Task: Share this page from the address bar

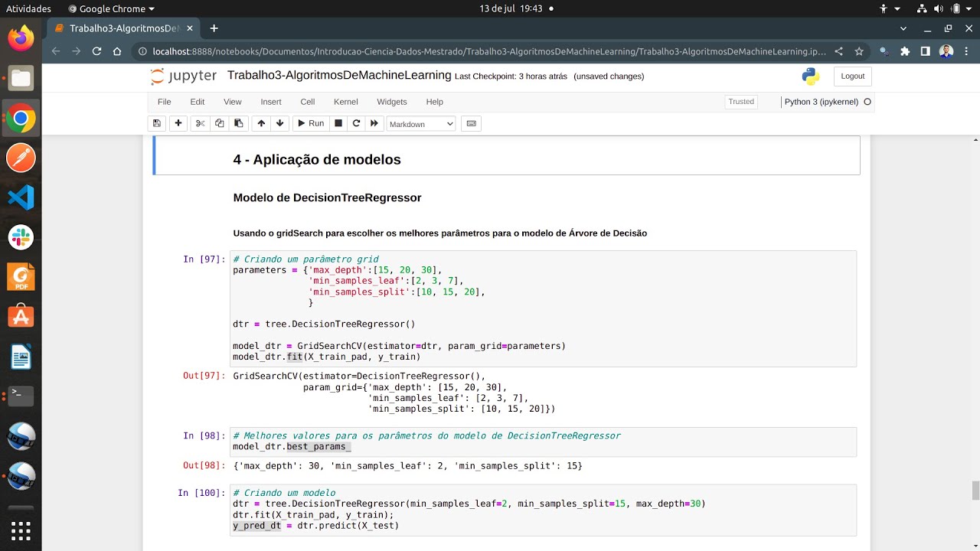Action: pos(838,51)
